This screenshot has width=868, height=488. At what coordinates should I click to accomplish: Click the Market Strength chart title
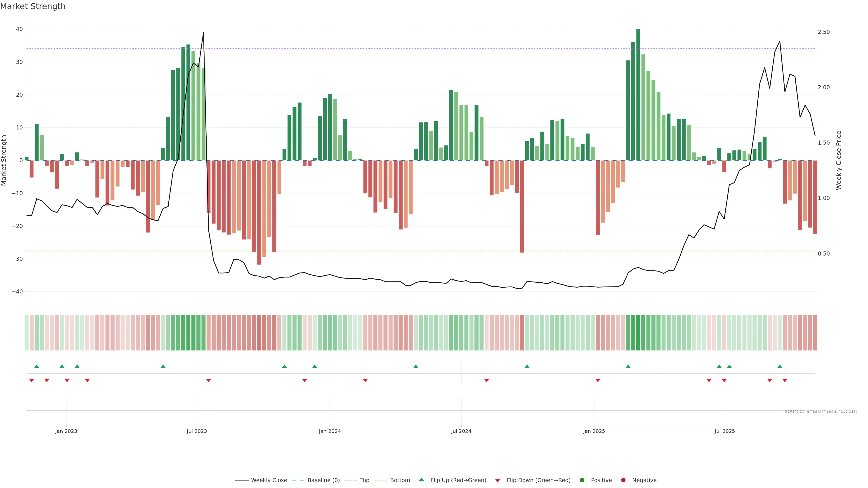click(33, 6)
